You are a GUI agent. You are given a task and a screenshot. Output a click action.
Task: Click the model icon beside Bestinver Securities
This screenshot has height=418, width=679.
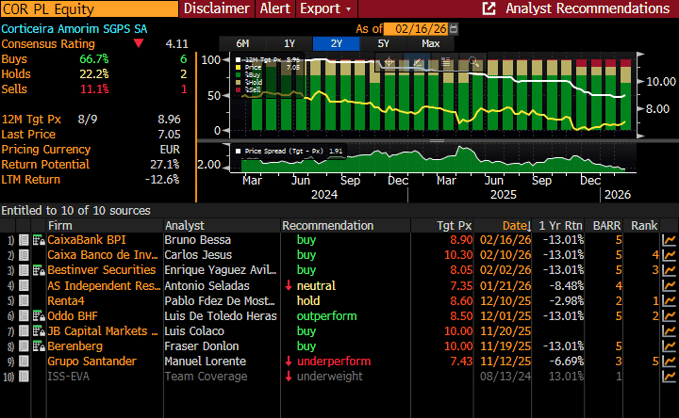[38, 270]
